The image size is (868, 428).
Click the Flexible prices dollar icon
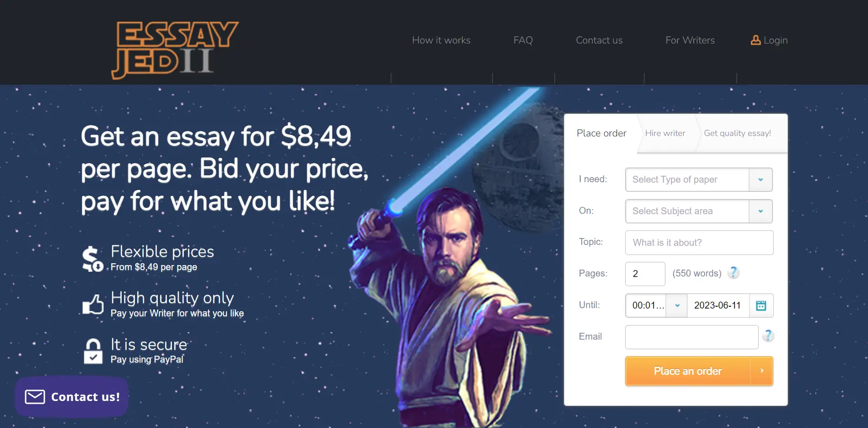pyautogui.click(x=92, y=259)
